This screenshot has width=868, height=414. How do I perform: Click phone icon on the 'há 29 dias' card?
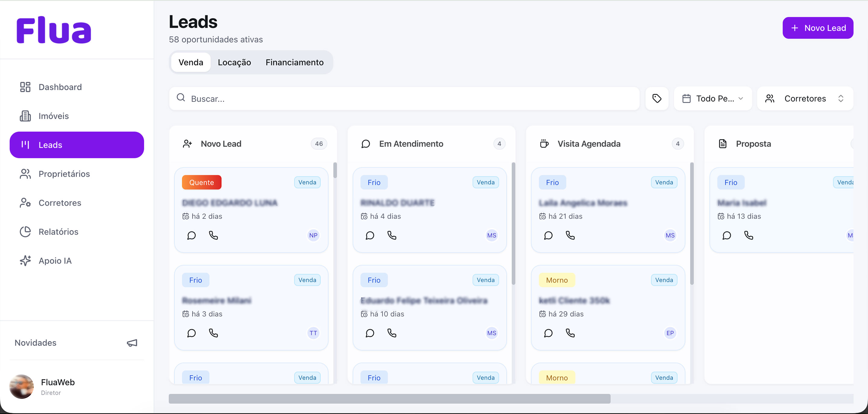pos(570,333)
